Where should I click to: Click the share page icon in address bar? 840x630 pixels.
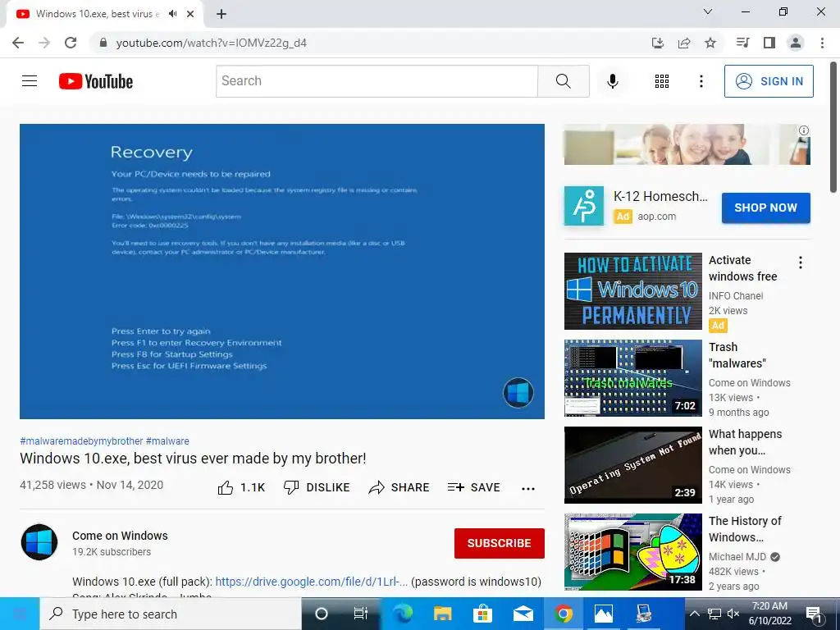[684, 43]
